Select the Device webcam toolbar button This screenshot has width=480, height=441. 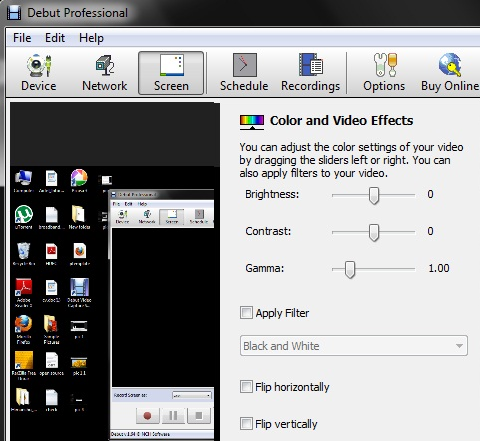pos(39,73)
